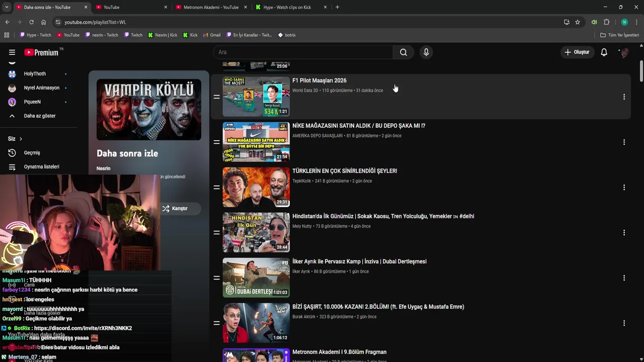The height and width of the screenshot is (362, 644).
Task: Open World Data 3D channel link
Action: [x=305, y=90]
